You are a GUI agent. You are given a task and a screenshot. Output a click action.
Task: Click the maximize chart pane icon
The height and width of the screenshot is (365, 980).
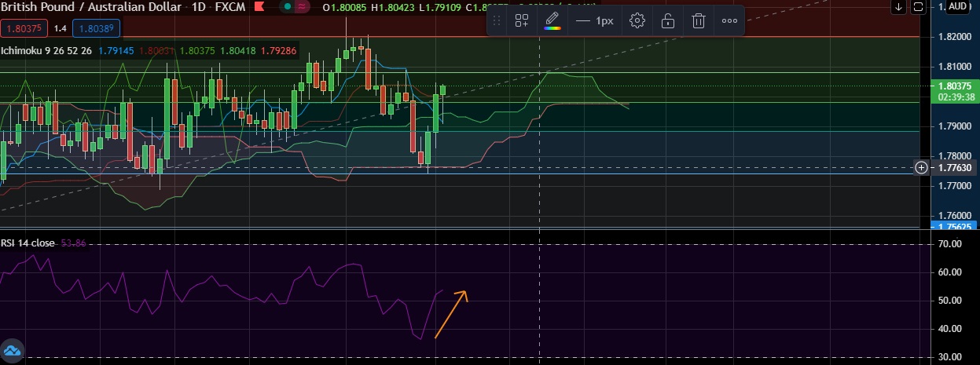(x=919, y=7)
